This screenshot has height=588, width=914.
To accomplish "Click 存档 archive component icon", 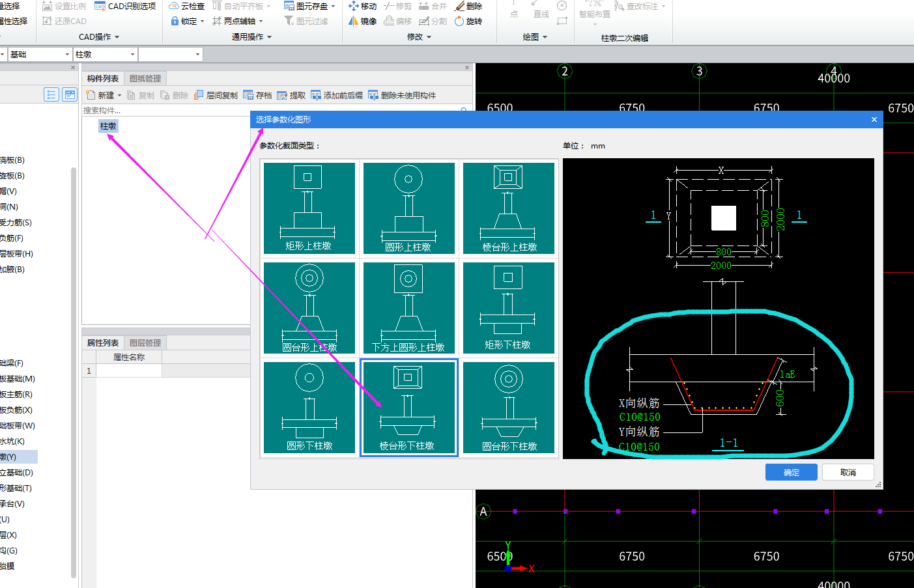I will tap(257, 95).
